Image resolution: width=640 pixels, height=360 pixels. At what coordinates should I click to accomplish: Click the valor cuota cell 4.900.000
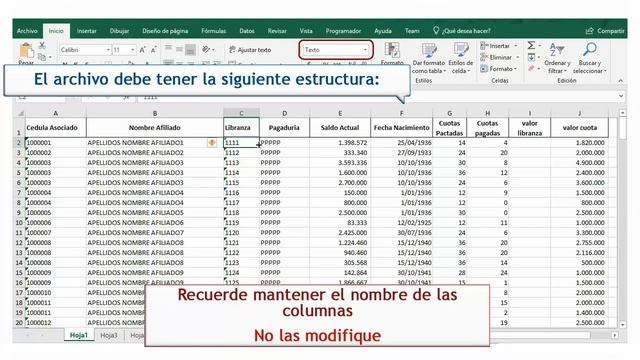click(x=579, y=162)
